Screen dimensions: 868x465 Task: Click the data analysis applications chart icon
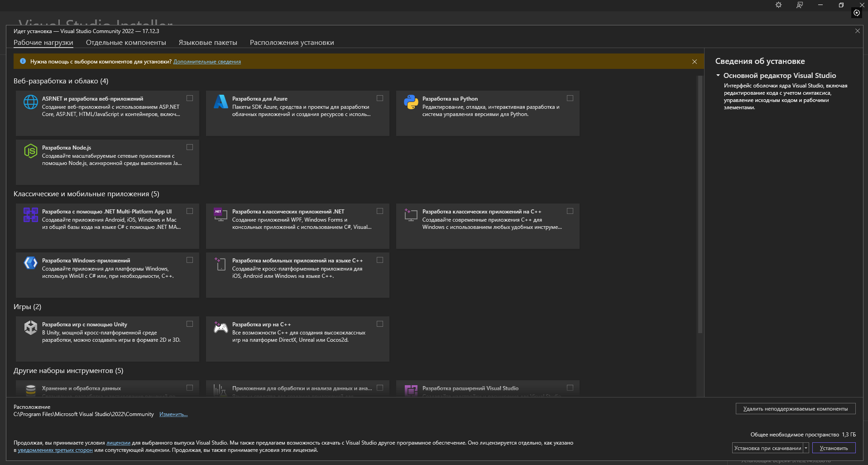tap(220, 390)
